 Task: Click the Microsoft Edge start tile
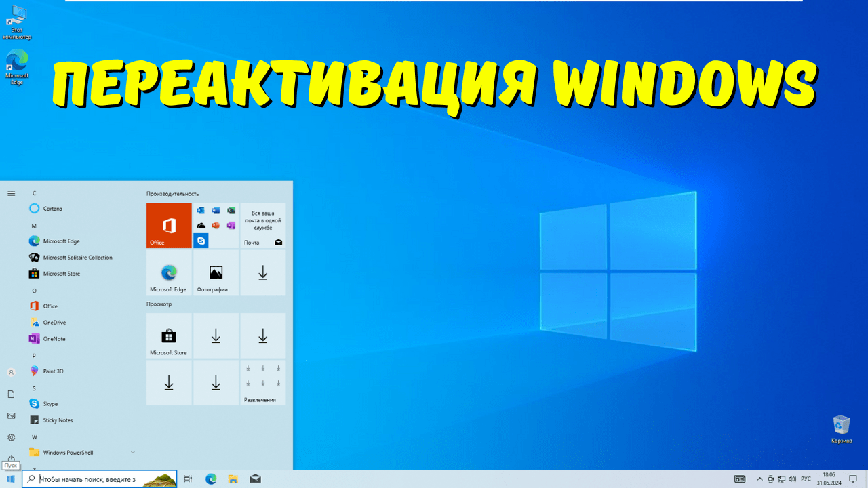169,272
